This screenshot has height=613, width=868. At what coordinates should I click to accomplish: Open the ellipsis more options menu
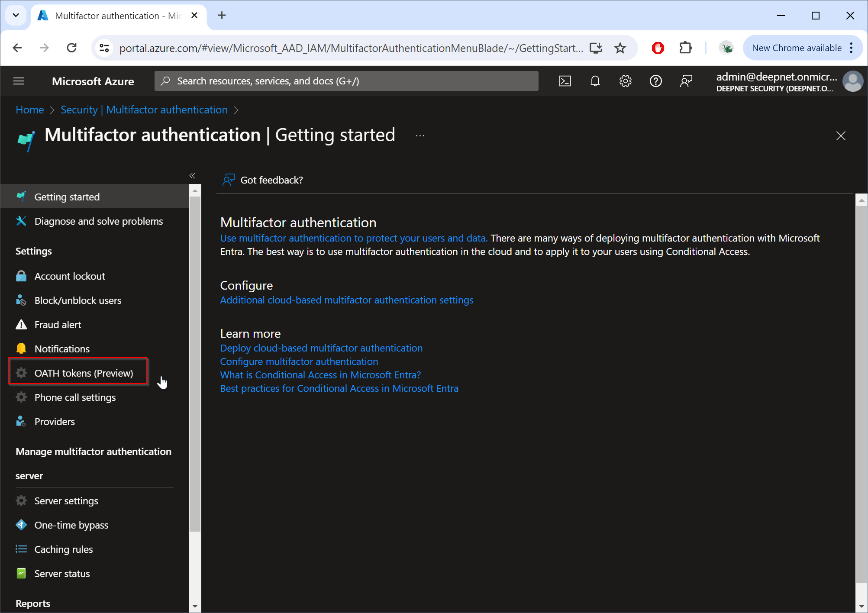pyautogui.click(x=420, y=136)
